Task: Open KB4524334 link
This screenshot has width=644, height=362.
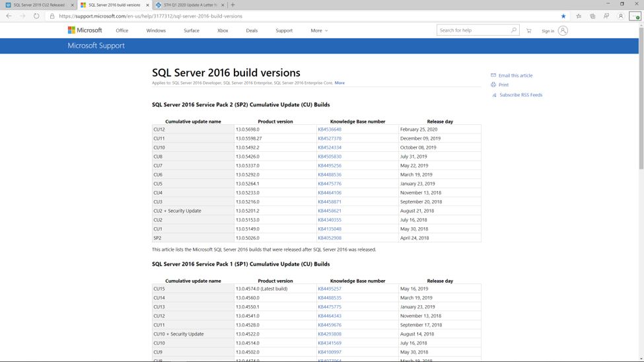Action: tap(330, 147)
